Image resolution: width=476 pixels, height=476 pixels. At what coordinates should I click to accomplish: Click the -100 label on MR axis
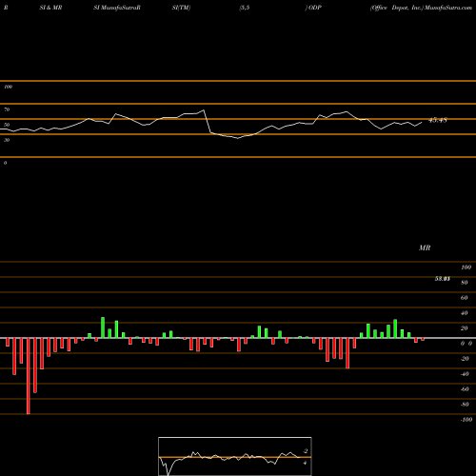pos(466,420)
